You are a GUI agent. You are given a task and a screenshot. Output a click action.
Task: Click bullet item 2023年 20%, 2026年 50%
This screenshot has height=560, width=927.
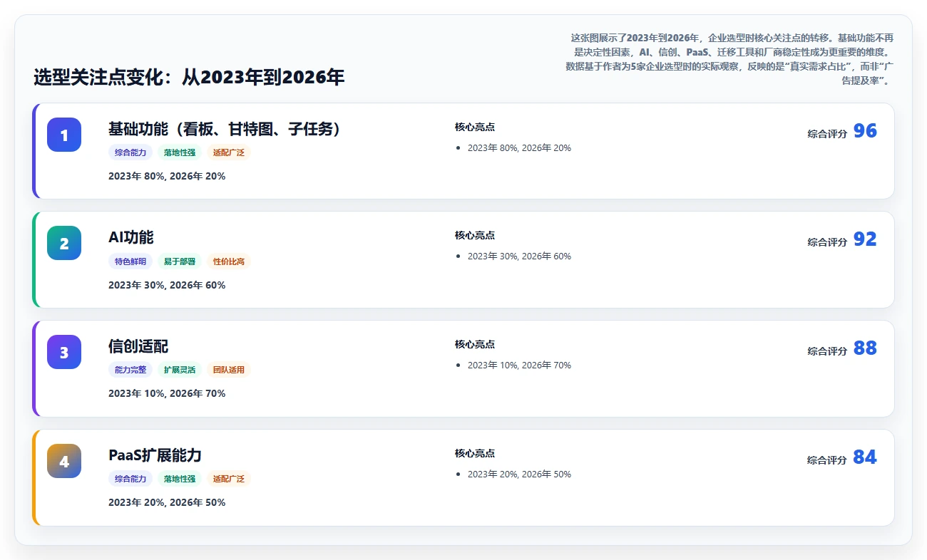point(519,475)
